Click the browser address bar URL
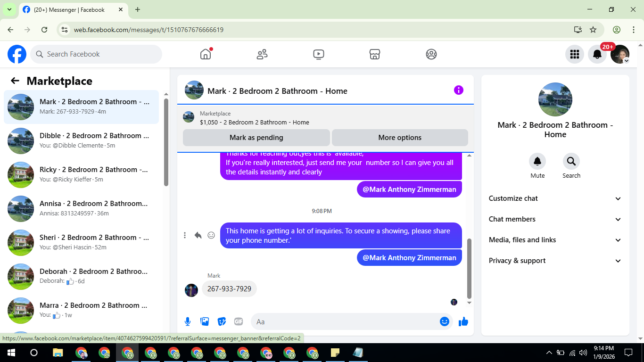 coord(149,30)
